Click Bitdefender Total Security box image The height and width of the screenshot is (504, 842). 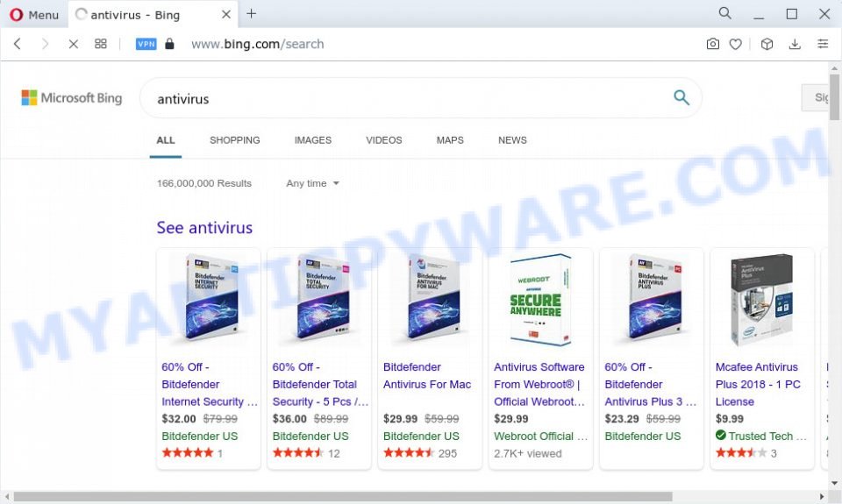(x=322, y=298)
